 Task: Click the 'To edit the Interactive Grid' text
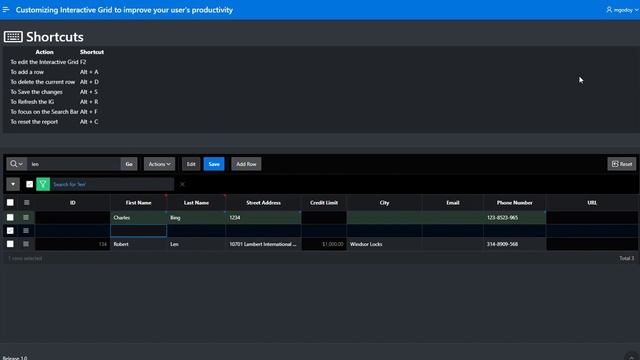point(44,62)
